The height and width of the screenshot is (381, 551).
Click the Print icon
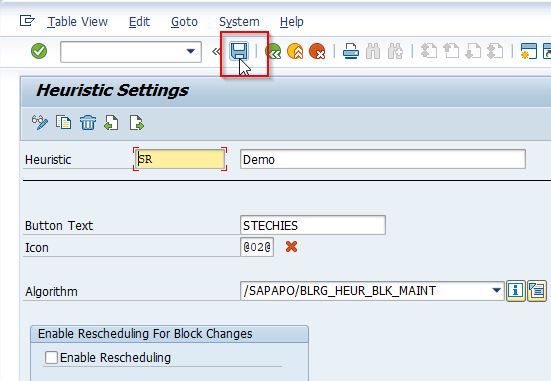point(351,51)
